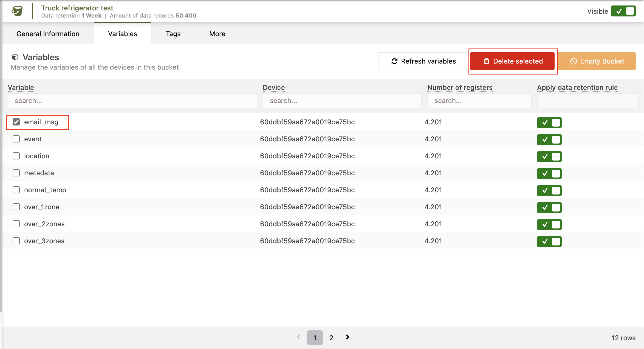Open the Tags tab
This screenshot has width=644, height=349.
tap(173, 34)
